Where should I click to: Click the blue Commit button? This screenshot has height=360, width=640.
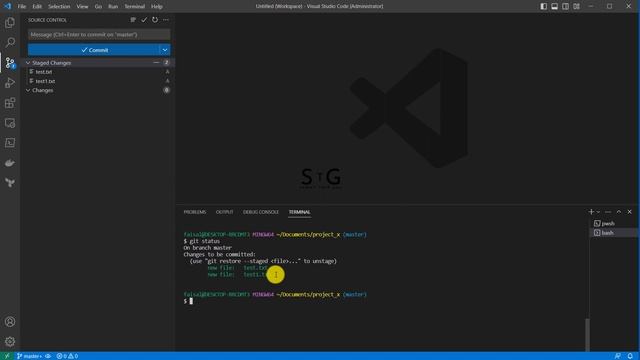(x=93, y=50)
